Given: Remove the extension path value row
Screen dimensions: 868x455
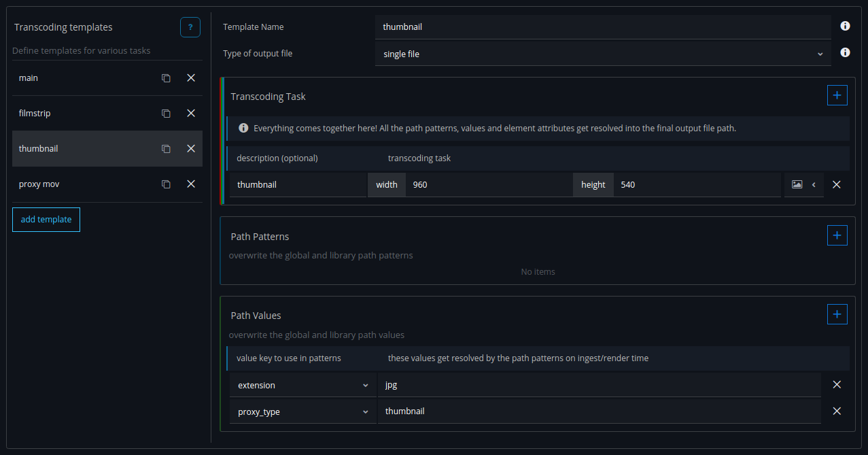Looking at the screenshot, I should click(837, 385).
